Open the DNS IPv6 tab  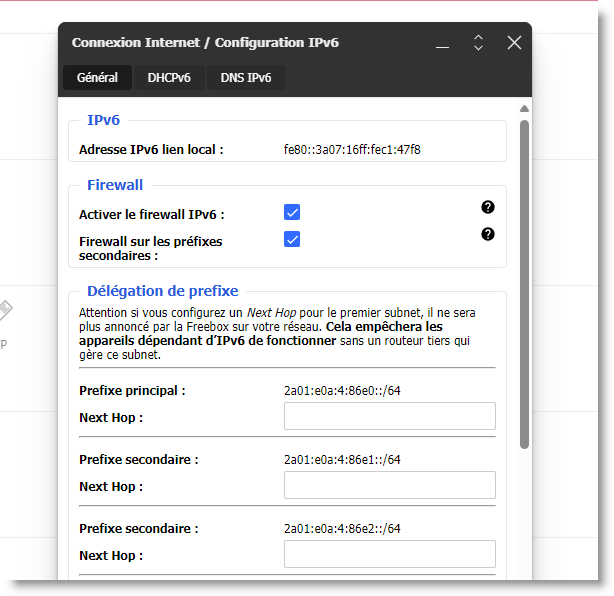[x=245, y=77]
